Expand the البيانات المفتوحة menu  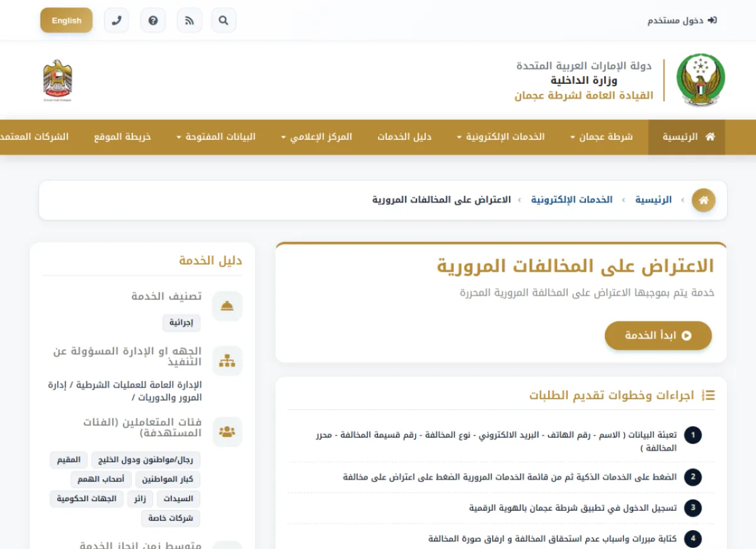[216, 137]
